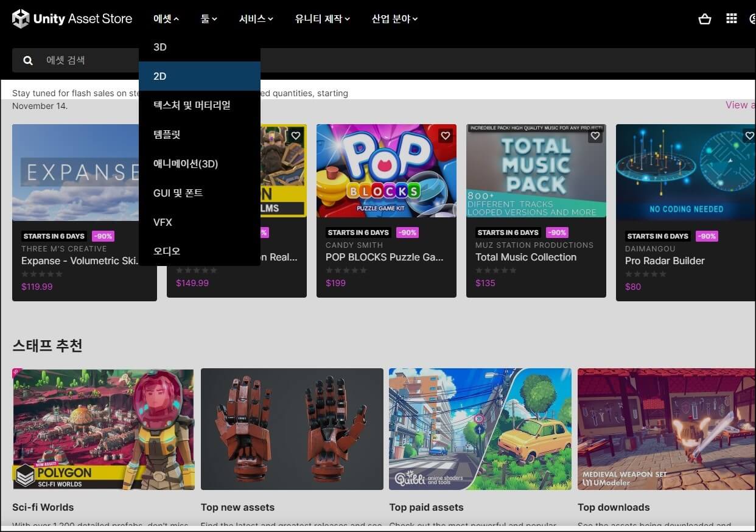
Task: Open the Medieval Weapon Set image
Action: (x=667, y=429)
